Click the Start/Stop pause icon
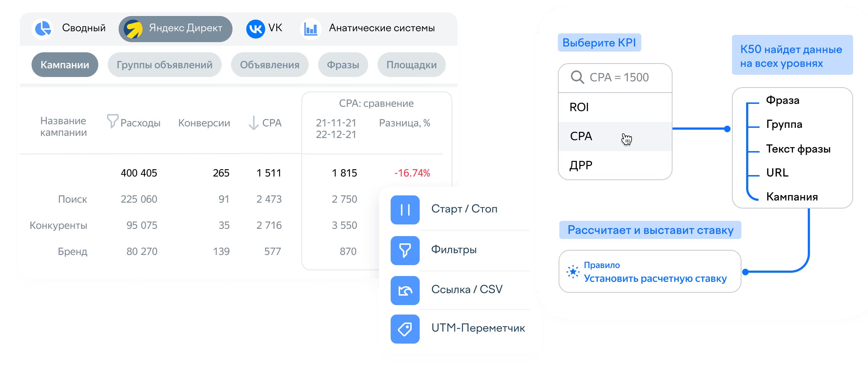 pos(405,210)
